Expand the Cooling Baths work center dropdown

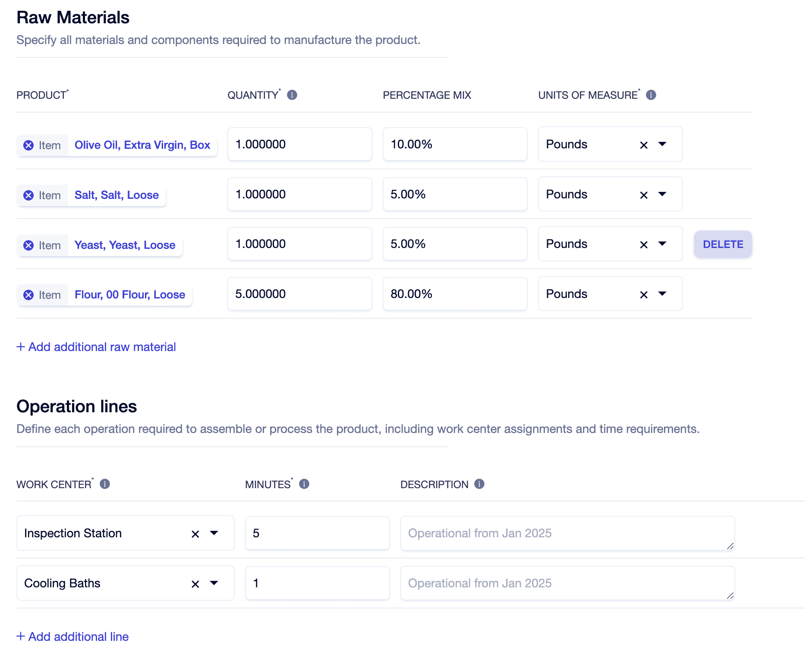214,583
